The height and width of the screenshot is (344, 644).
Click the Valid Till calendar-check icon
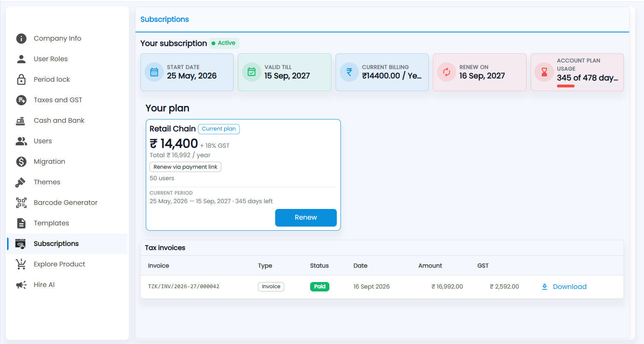252,72
